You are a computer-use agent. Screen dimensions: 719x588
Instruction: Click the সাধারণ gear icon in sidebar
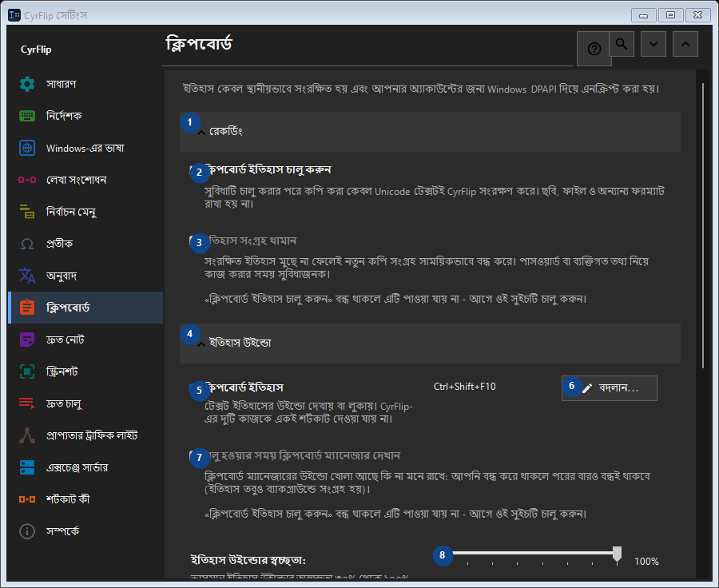(x=27, y=84)
